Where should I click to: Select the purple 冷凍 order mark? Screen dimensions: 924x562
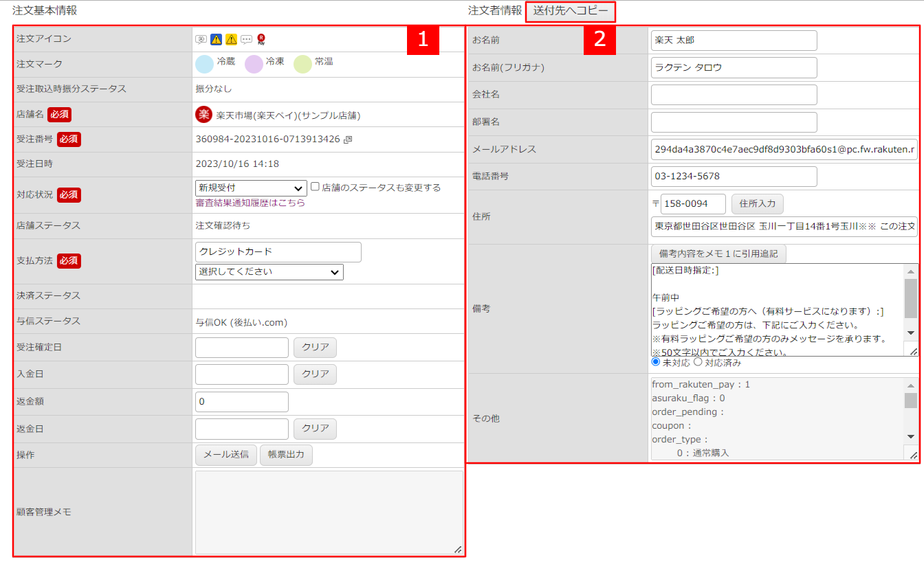[254, 64]
